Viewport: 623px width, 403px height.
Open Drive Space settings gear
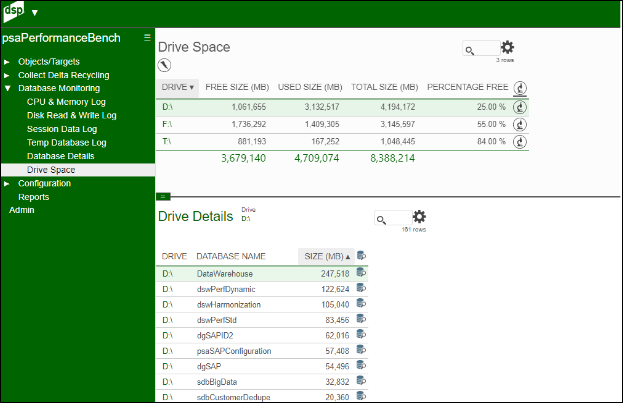507,47
